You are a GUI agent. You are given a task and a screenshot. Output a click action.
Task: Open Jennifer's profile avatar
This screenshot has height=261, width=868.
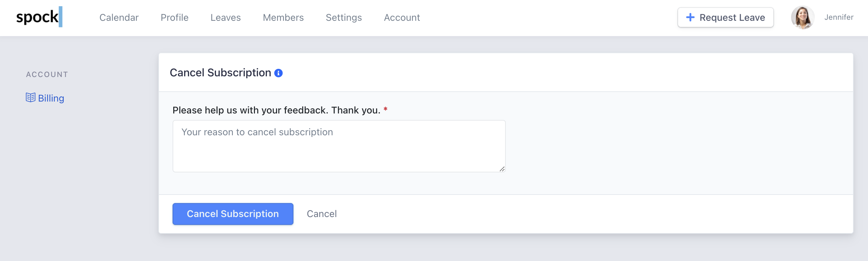(802, 17)
